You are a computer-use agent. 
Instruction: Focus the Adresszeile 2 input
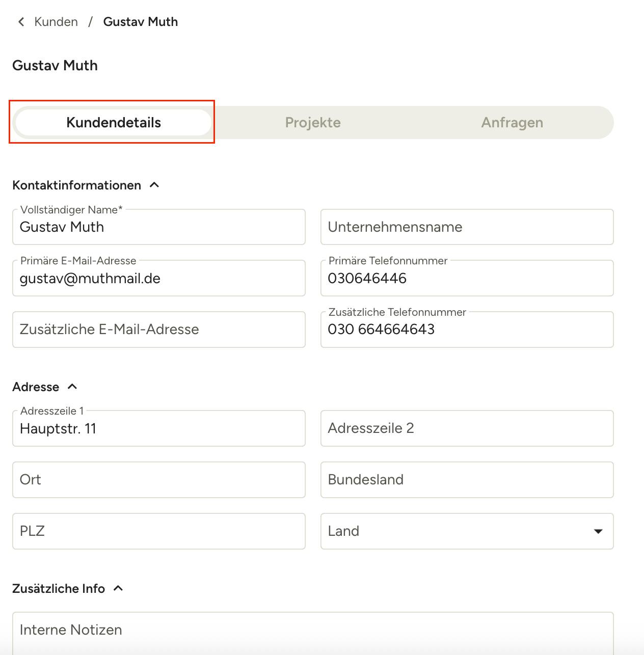click(x=467, y=429)
